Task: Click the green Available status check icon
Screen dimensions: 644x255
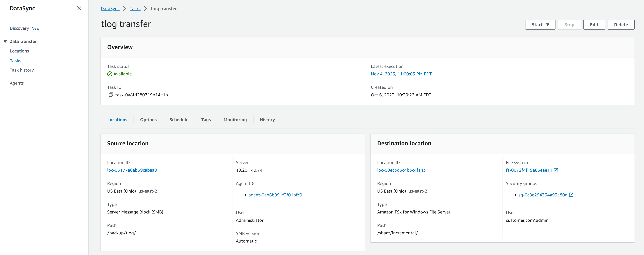Action: (109, 74)
